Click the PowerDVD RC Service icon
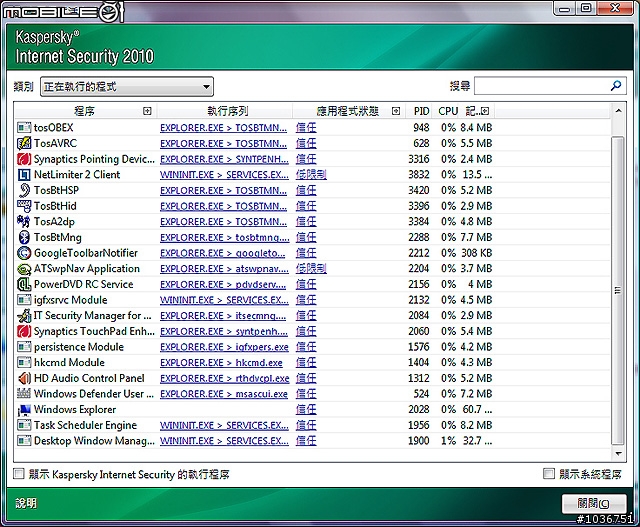640x527 pixels. (24, 284)
